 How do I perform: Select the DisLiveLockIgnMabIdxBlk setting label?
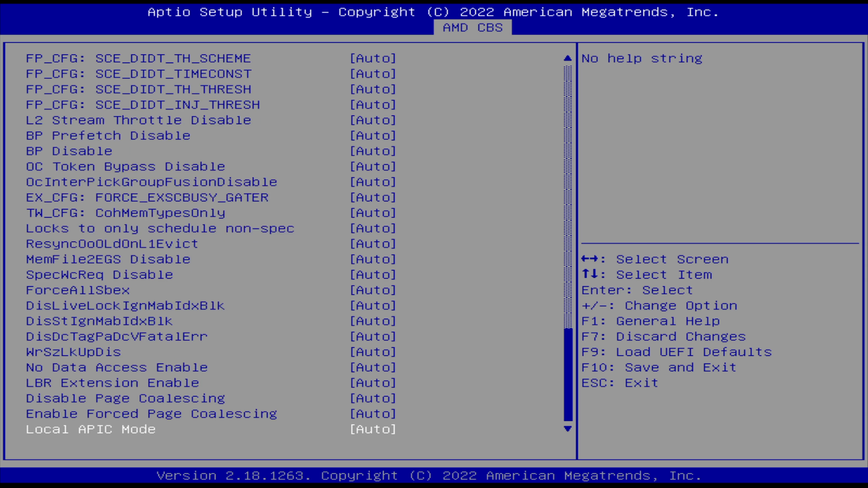coord(125,306)
